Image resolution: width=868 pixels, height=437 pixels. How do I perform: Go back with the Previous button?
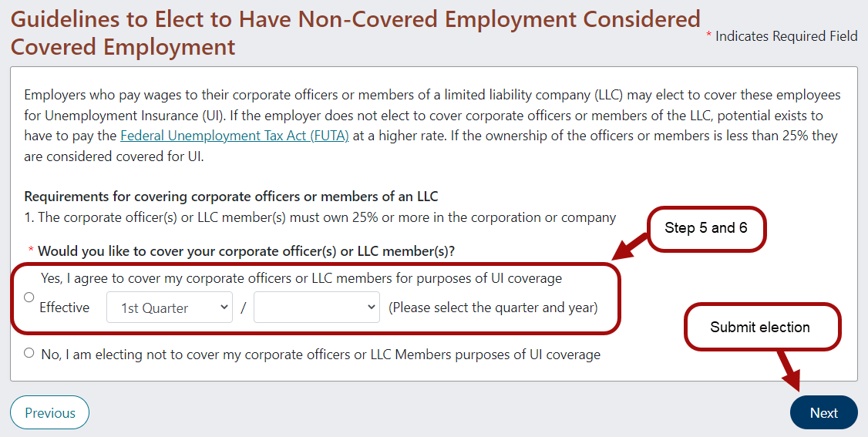coord(49,412)
